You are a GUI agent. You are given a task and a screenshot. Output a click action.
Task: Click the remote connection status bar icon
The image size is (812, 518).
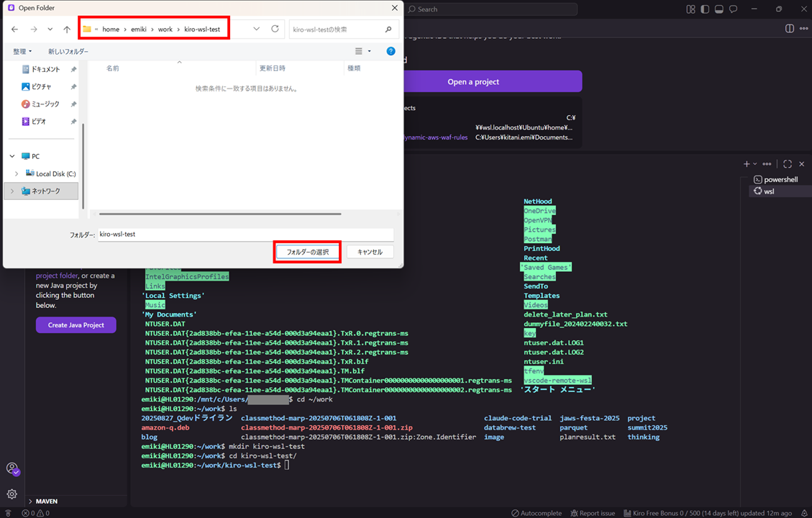click(8, 513)
